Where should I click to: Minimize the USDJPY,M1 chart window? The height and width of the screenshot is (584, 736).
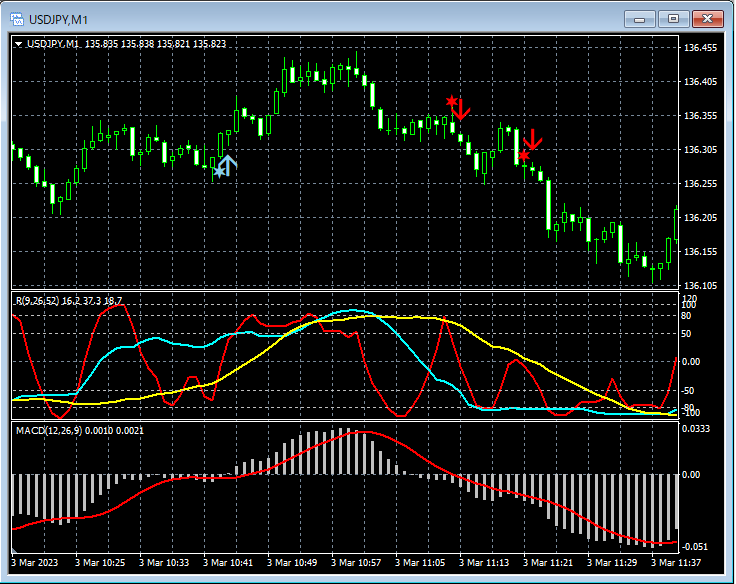pyautogui.click(x=640, y=19)
